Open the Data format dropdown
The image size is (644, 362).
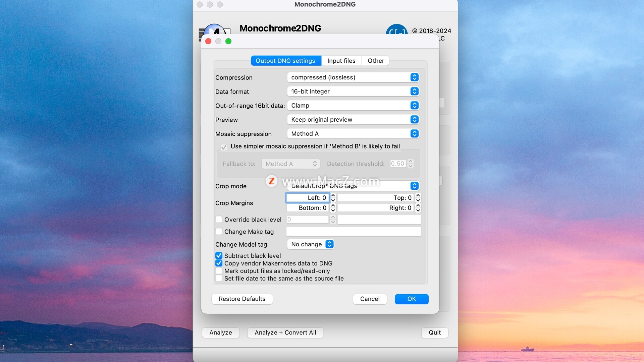[x=353, y=92]
